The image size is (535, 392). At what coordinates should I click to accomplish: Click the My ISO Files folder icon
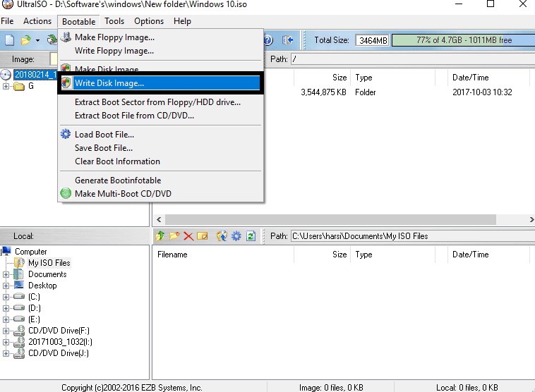pos(19,263)
